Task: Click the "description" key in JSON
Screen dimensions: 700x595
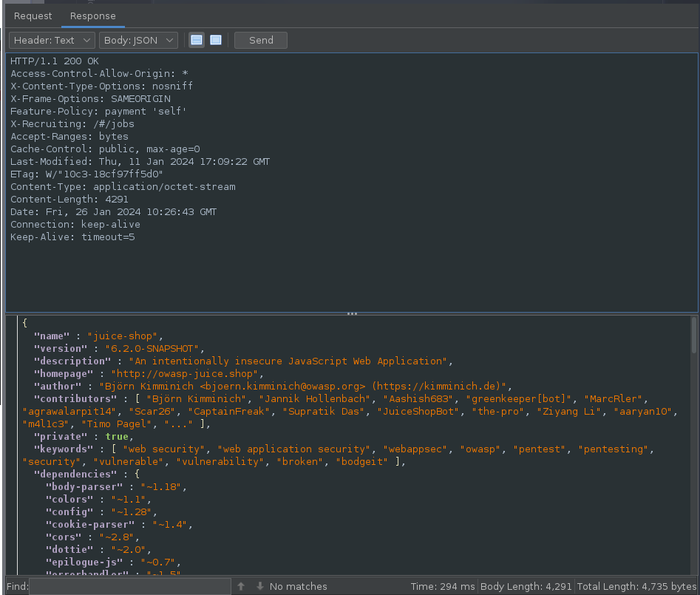Action: [72, 361]
